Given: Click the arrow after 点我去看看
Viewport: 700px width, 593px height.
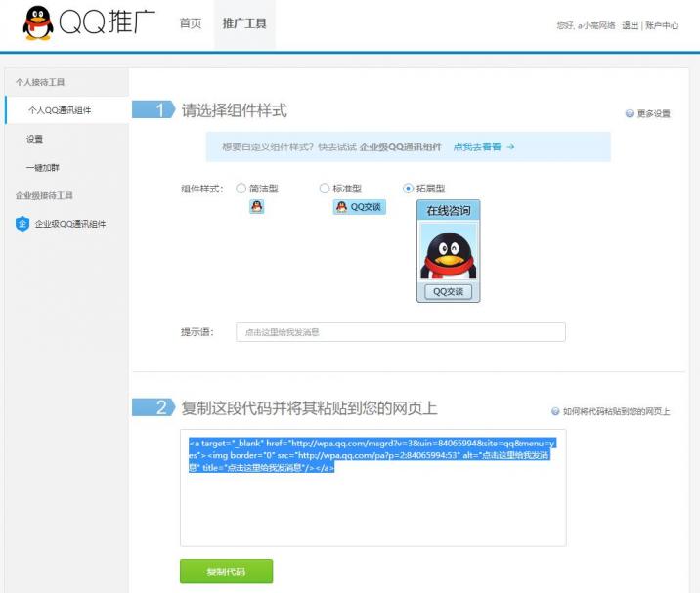Looking at the screenshot, I should point(510,147).
